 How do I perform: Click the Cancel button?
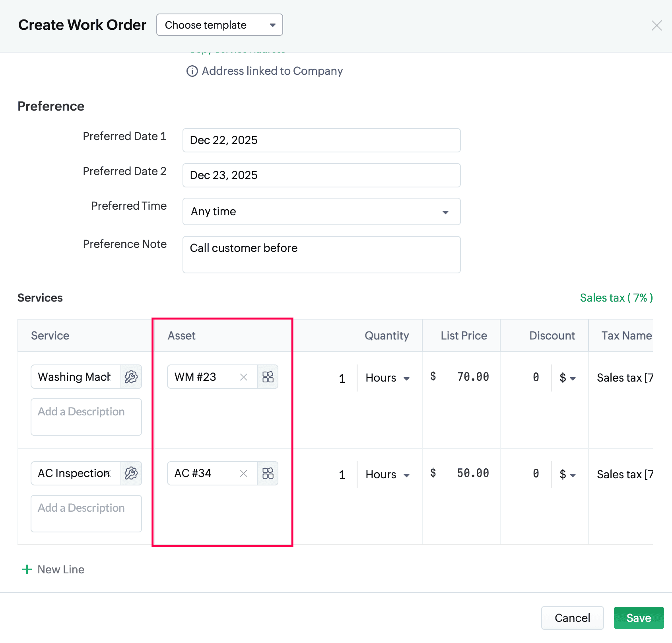[x=572, y=618]
